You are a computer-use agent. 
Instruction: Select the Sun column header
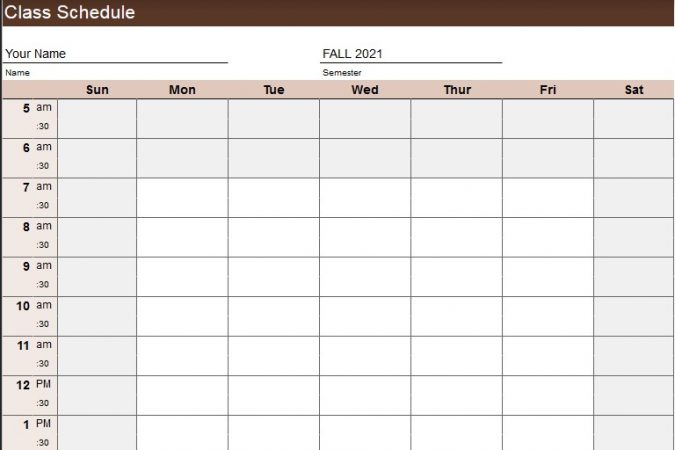tap(97, 90)
